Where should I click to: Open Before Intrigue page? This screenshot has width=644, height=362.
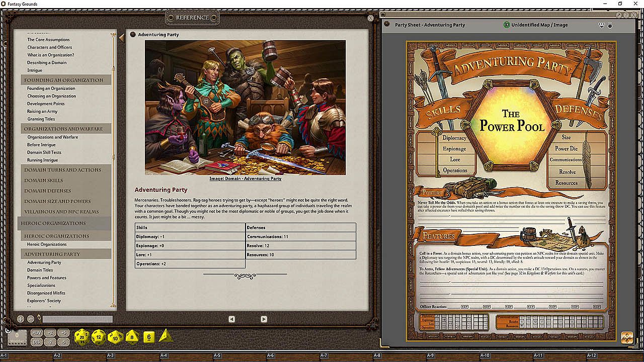click(x=41, y=145)
